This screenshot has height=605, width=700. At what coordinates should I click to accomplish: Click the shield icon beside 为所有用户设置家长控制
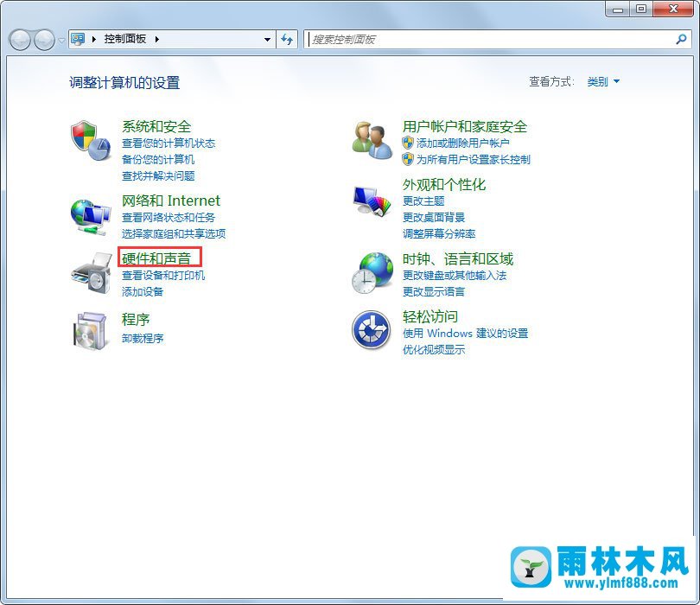point(408,159)
